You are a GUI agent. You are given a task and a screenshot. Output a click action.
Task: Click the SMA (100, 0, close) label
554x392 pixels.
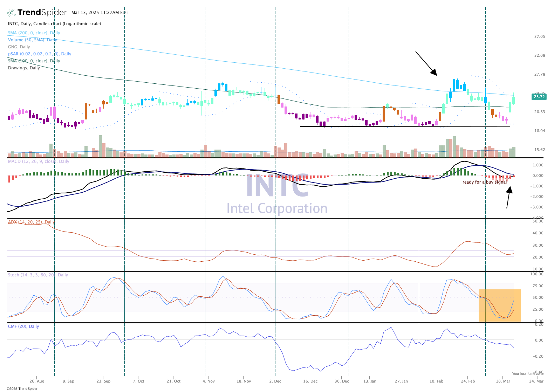coord(34,61)
